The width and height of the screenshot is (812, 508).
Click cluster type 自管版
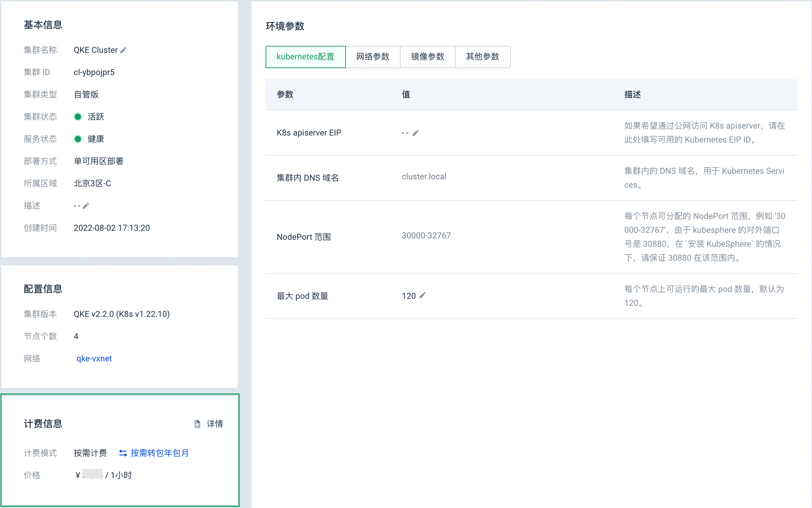(86, 95)
